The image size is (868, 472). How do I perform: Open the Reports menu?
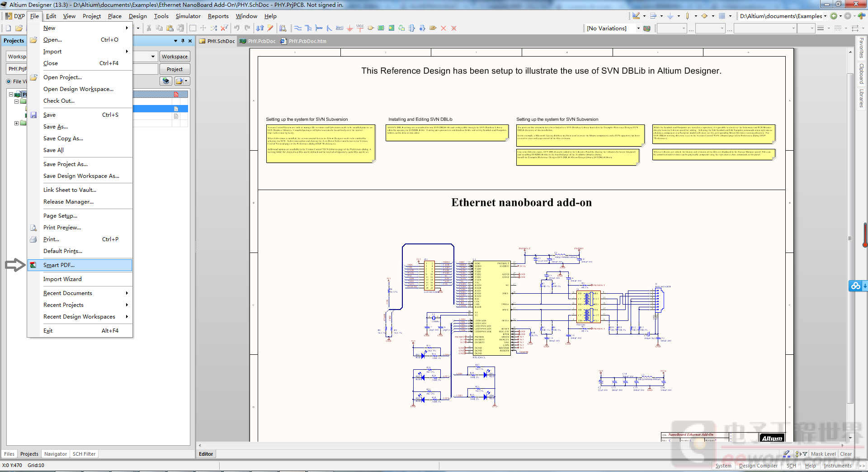(218, 16)
